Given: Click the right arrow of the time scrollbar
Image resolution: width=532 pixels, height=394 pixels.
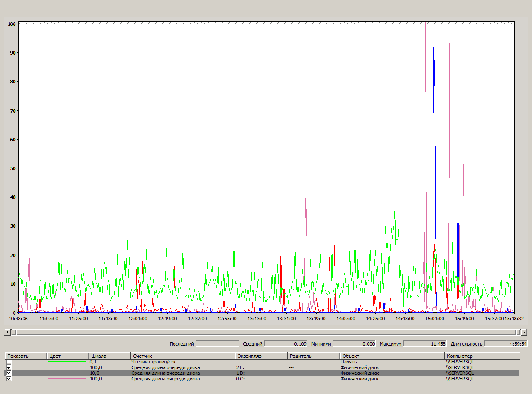Looking at the screenshot, I should tap(524, 332).
